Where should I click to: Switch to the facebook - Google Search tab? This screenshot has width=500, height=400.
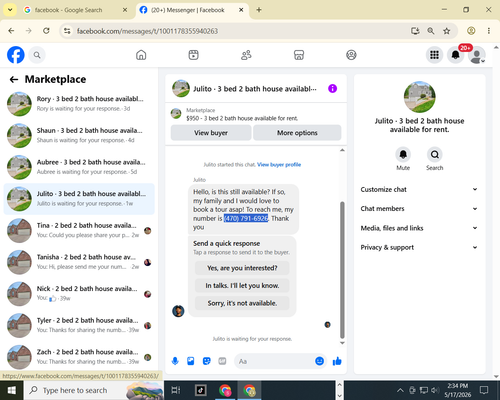pos(76,10)
